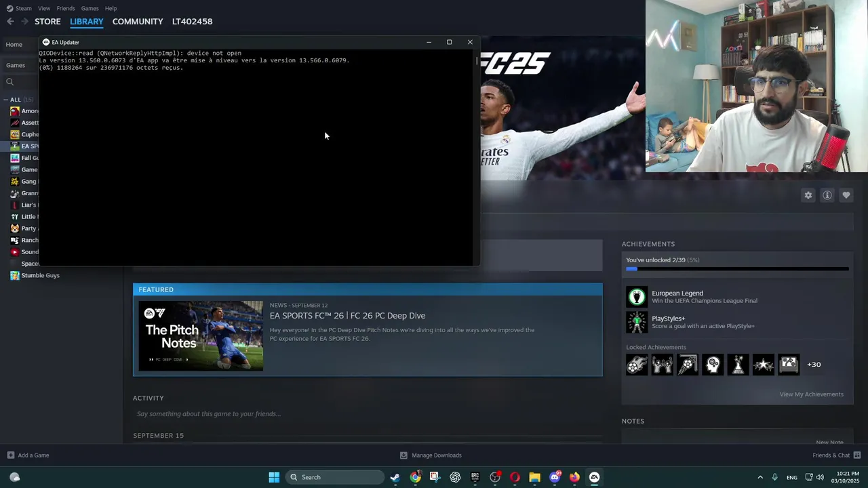Click achievements progress bar
Screen dimensions: 868x488
(737, 269)
